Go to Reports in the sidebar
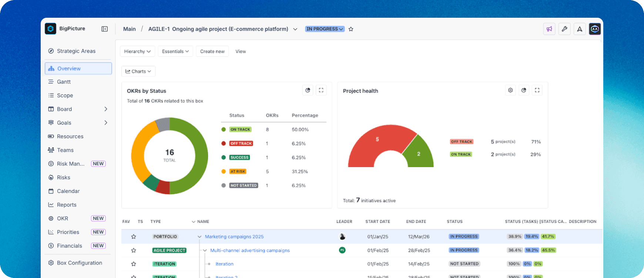The width and height of the screenshot is (644, 278). pos(67,205)
